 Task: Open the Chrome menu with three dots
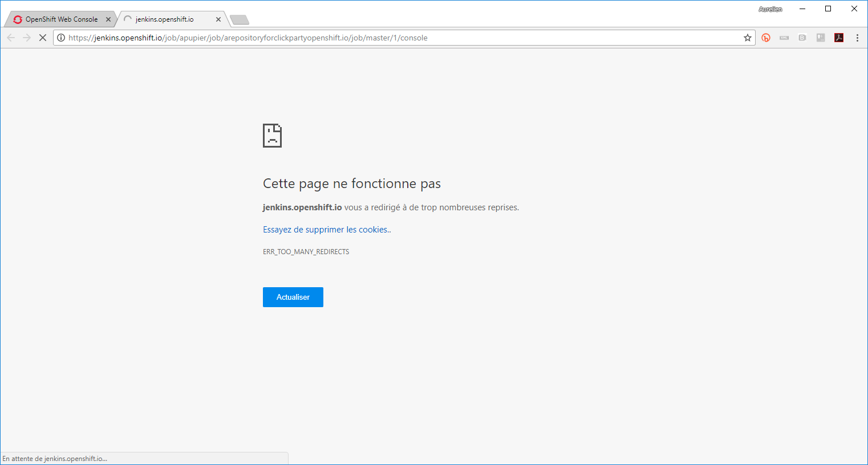pyautogui.click(x=857, y=38)
